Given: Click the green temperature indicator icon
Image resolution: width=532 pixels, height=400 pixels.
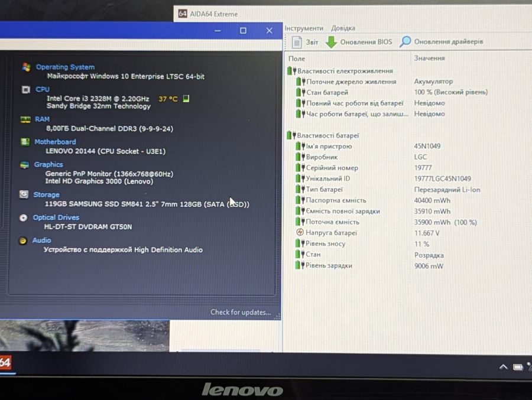Looking at the screenshot, I should tap(186, 99).
